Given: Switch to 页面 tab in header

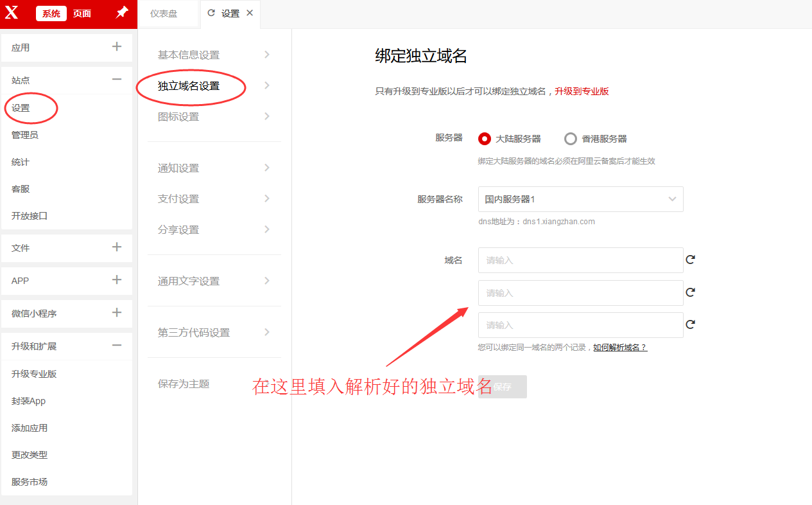Looking at the screenshot, I should point(82,13).
